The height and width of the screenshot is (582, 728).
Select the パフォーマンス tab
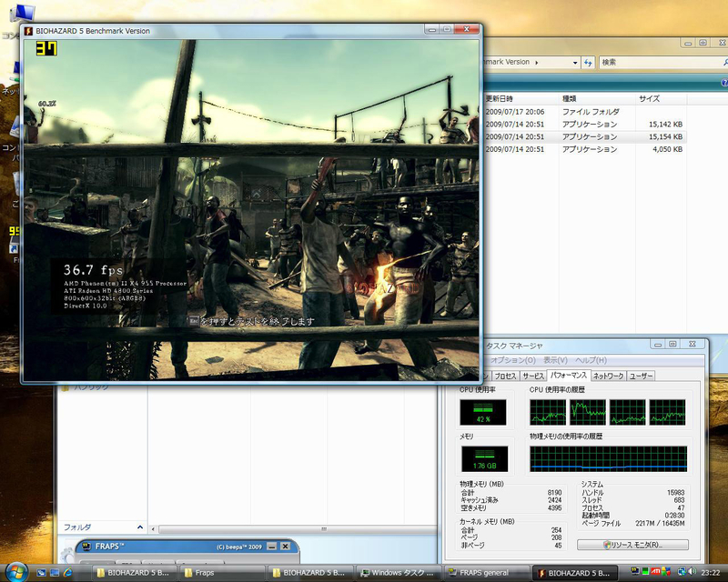[569, 375]
